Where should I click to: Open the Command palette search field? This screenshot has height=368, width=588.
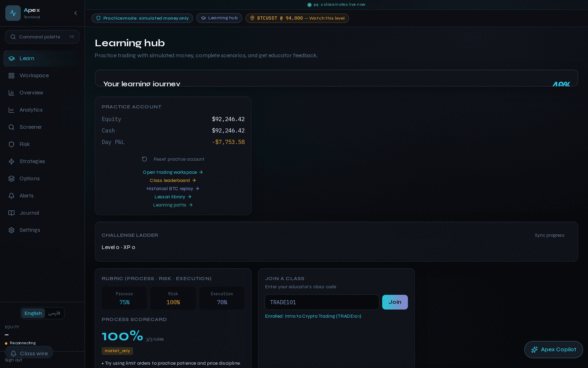pyautogui.click(x=42, y=37)
